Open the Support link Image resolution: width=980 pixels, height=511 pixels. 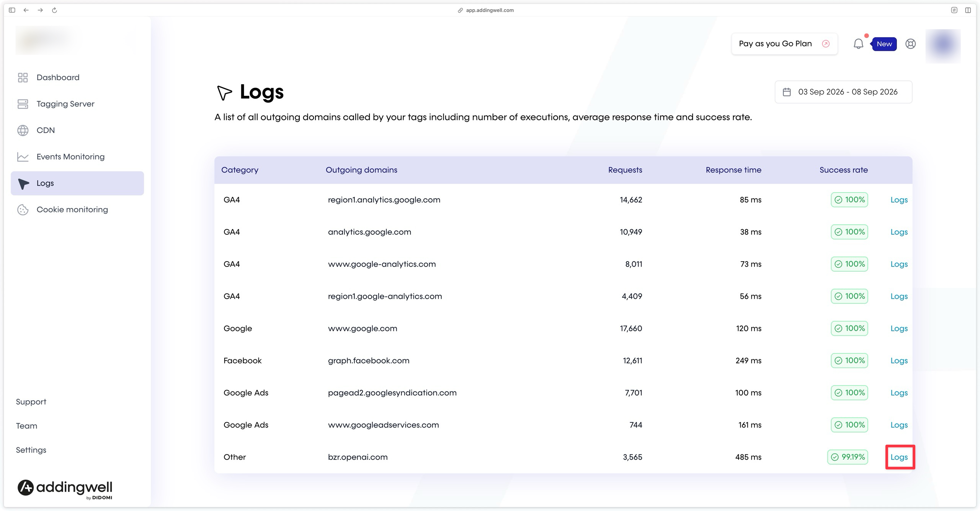(x=31, y=402)
